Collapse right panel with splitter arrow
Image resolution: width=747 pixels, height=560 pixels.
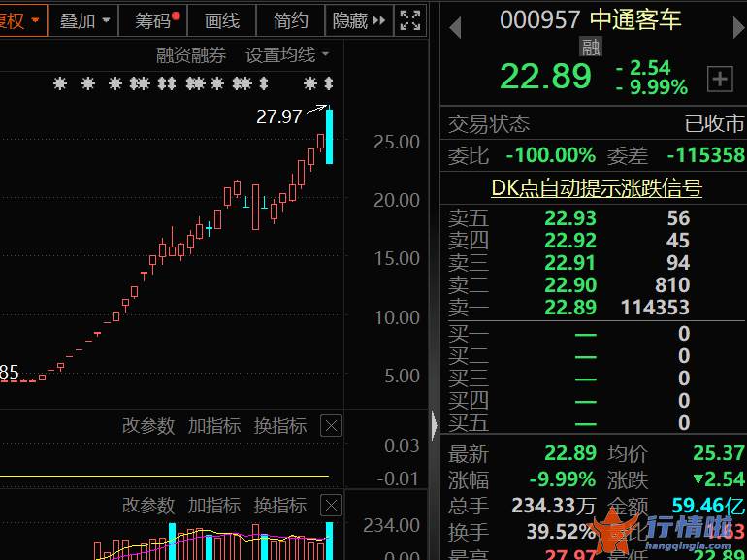(x=434, y=426)
